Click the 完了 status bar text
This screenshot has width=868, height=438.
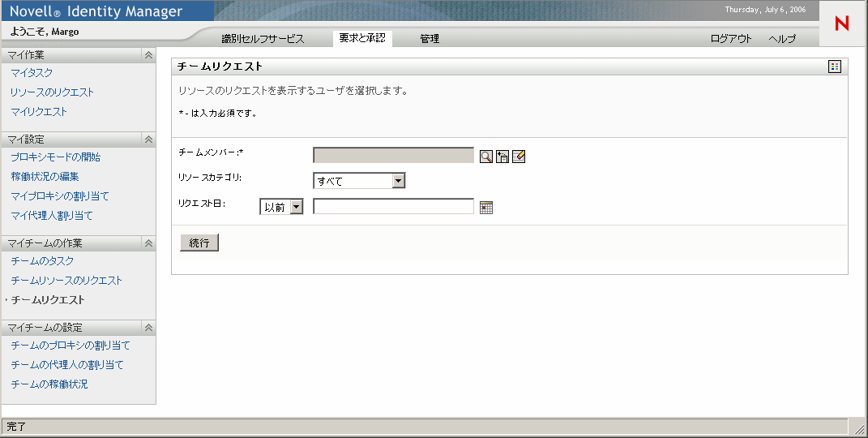click(x=16, y=427)
